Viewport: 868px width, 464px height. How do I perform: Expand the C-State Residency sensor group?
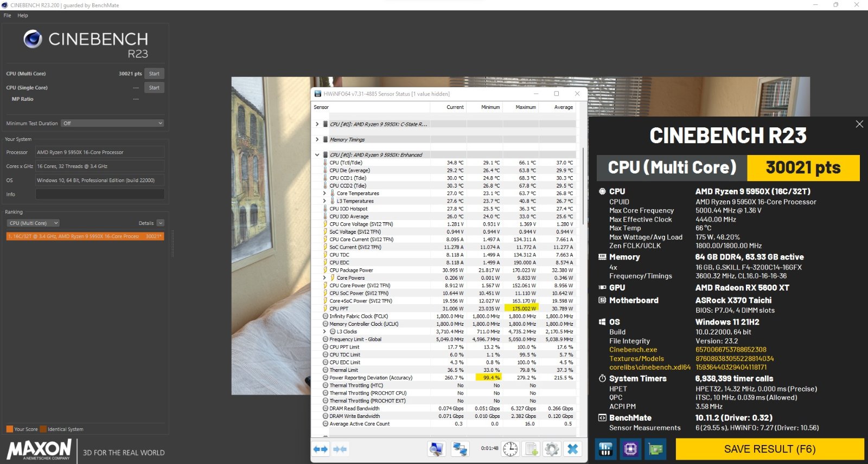tap(317, 124)
